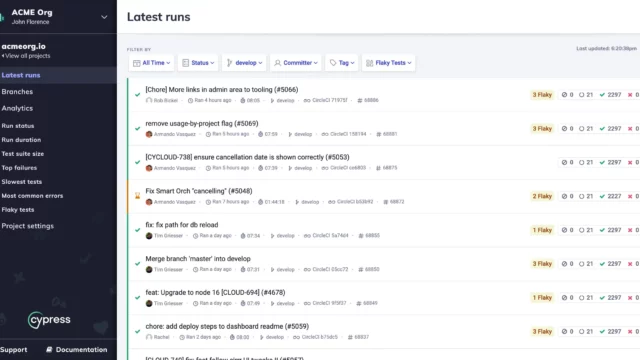Viewport: 640px width, 360px height.
Task: Click passed checkmark icon of '[Chore] More links' run
Action: (x=138, y=95)
